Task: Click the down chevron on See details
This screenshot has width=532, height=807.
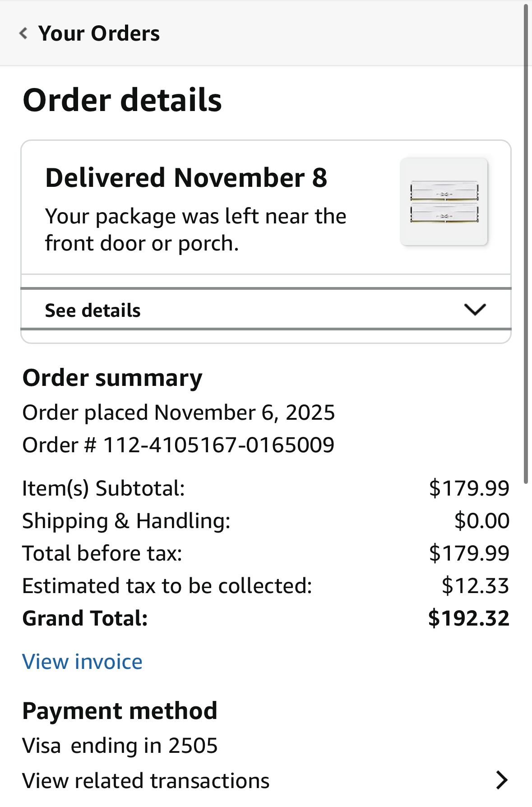Action: (x=475, y=310)
